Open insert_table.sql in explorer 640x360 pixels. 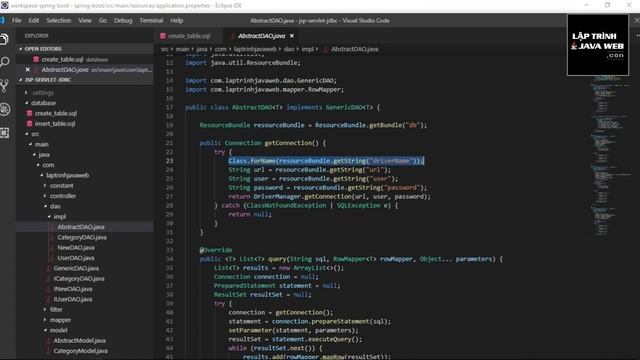(55, 124)
